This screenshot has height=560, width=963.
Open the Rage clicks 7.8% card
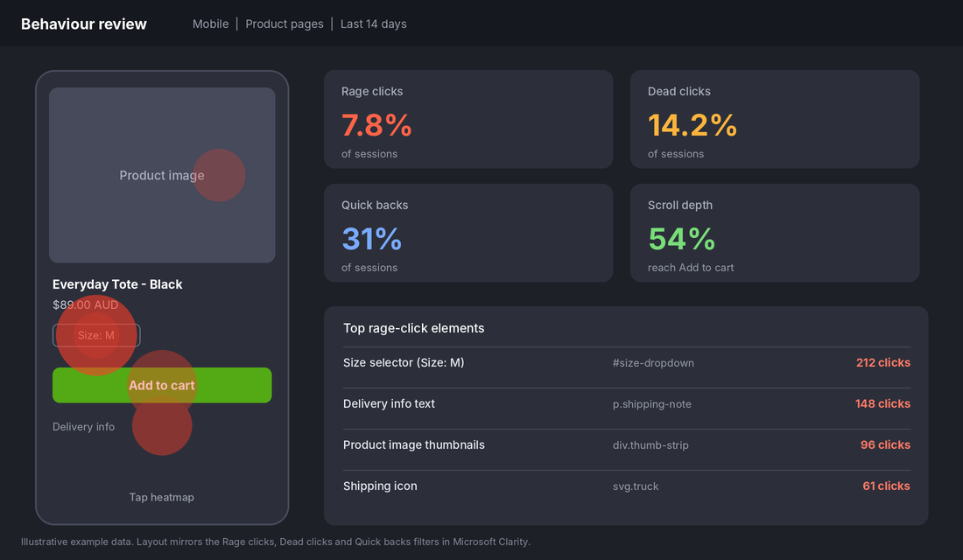pos(468,119)
